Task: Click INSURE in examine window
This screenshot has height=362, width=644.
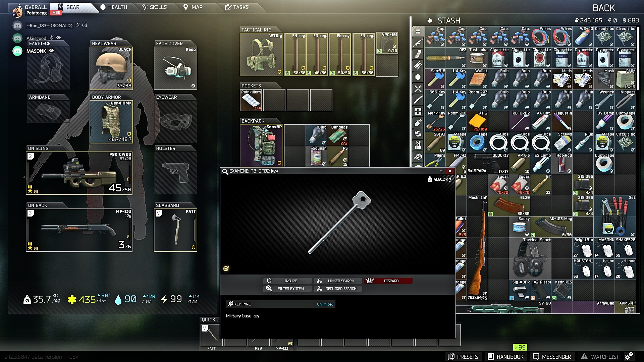Action: pos(287,281)
